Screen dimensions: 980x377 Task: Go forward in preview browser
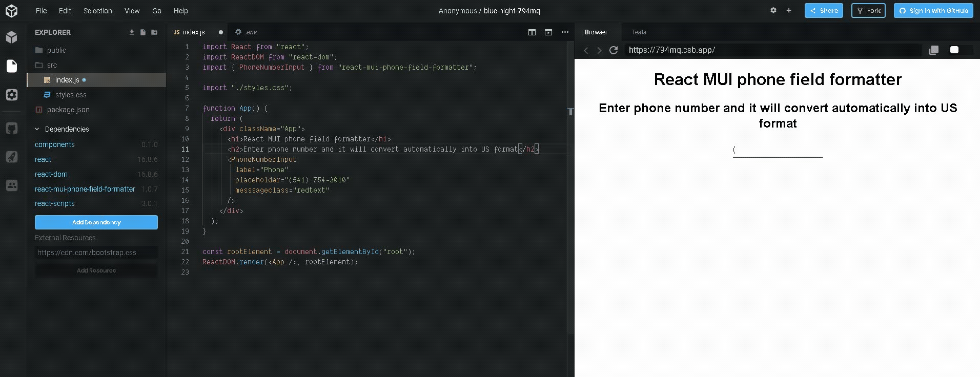599,50
